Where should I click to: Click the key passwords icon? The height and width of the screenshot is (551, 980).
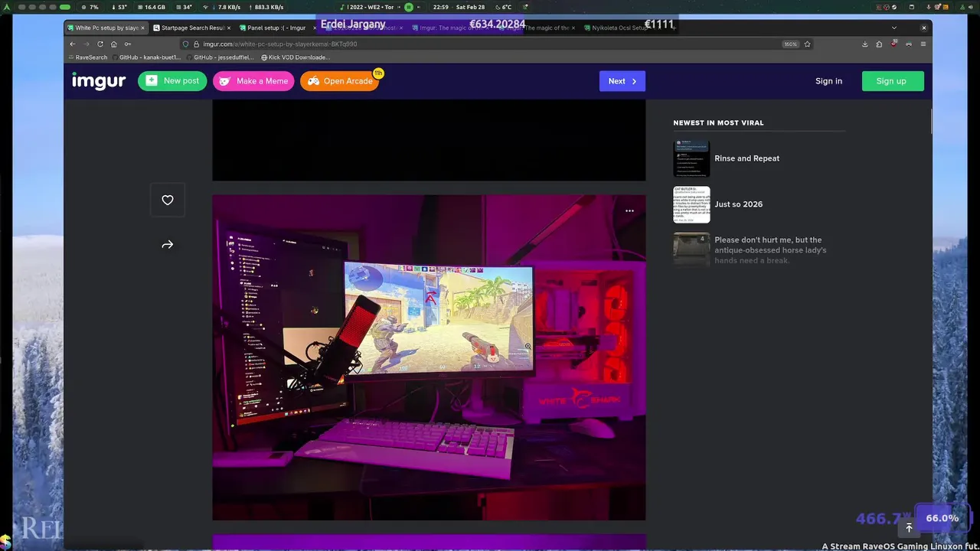coord(128,44)
